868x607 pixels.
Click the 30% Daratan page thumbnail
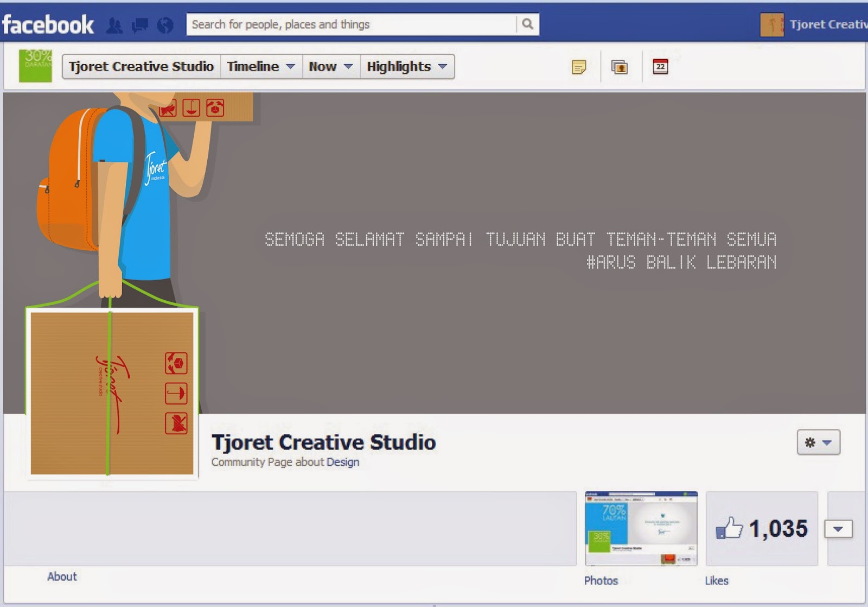pos(35,66)
